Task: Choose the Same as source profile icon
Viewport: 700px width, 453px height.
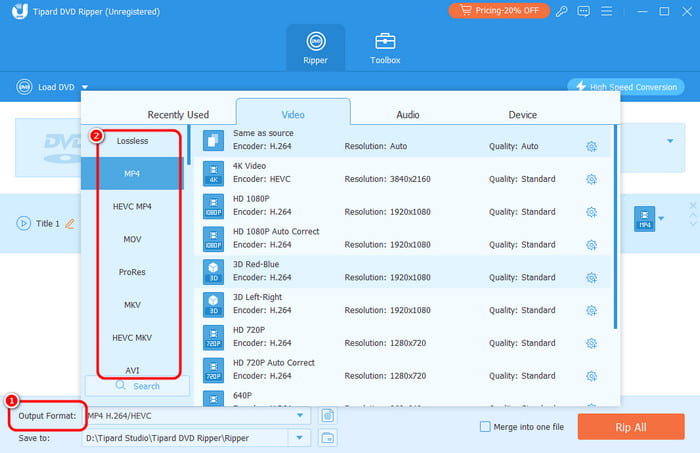Action: pyautogui.click(x=213, y=140)
